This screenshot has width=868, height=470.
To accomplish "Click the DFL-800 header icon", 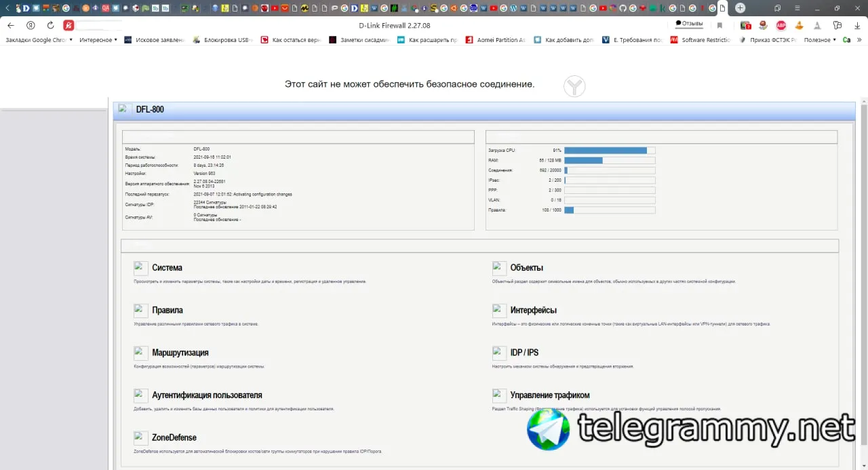I will coord(125,109).
